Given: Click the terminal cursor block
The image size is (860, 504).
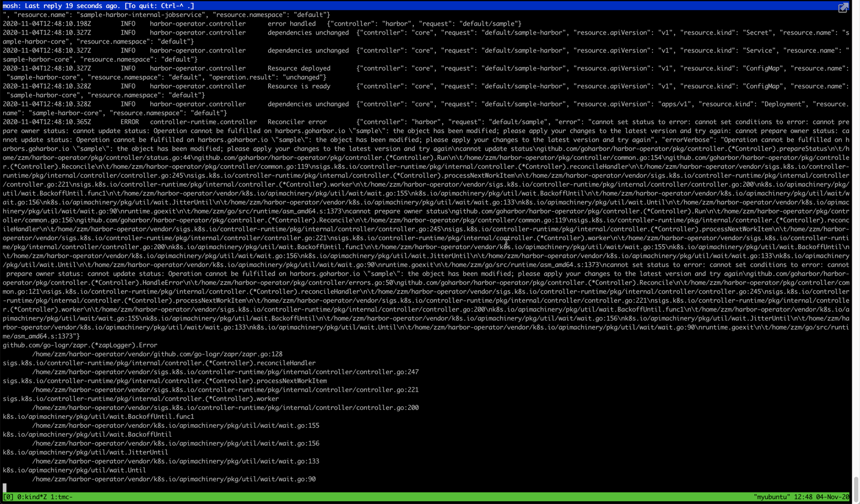Looking at the screenshot, I should tap(5, 488).
